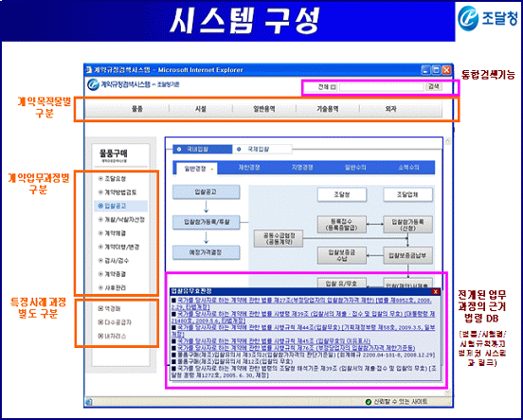Viewport: 523px width, 420px height.
Task: Open the 전체 search scope dropdown
Action: pos(333,87)
